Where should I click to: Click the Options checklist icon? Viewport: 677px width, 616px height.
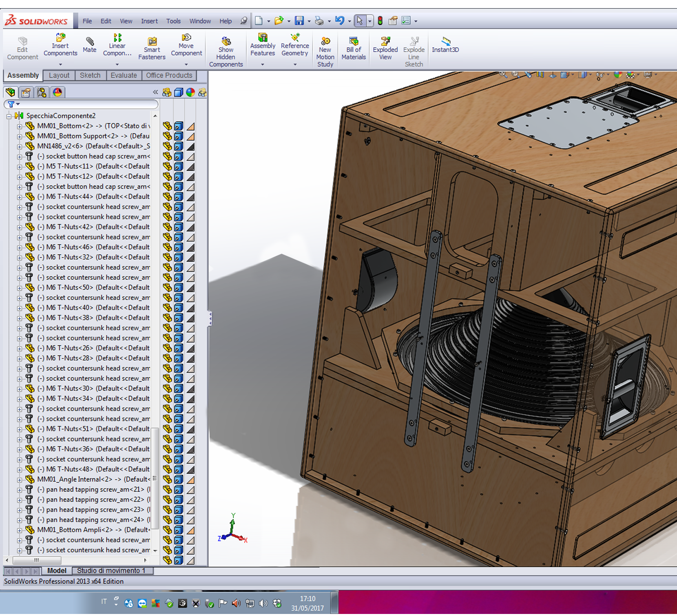(x=406, y=20)
